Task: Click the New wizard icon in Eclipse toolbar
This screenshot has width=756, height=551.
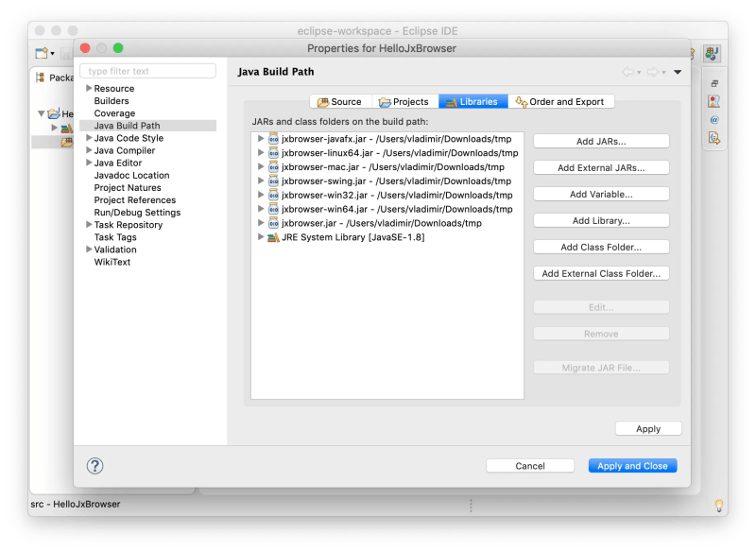Action: (42, 53)
